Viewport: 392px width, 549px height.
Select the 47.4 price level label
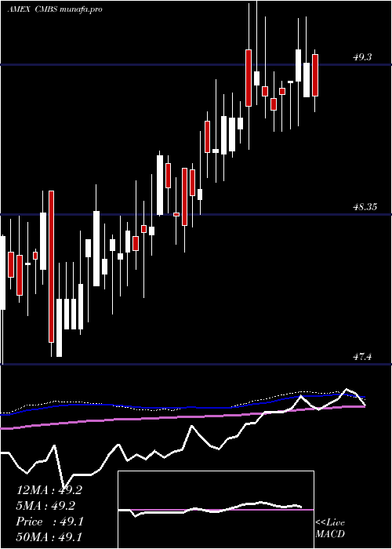click(362, 357)
